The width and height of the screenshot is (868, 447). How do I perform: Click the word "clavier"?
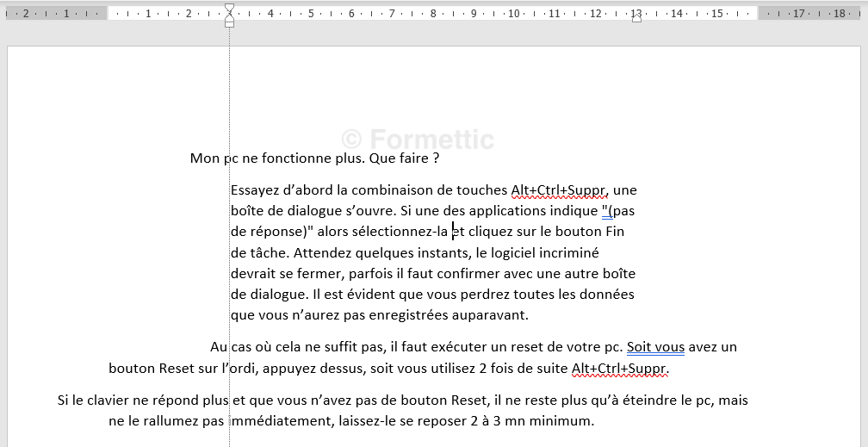point(109,400)
